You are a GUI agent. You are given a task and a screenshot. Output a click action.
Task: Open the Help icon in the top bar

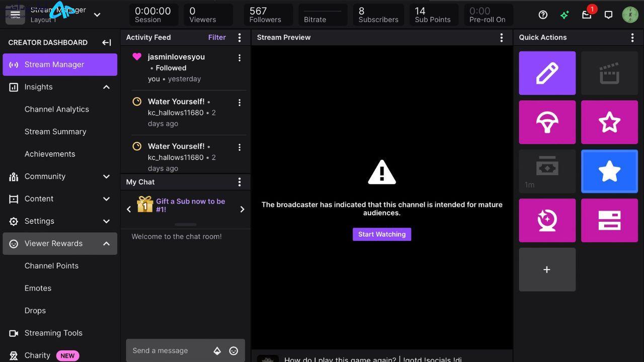[543, 15]
